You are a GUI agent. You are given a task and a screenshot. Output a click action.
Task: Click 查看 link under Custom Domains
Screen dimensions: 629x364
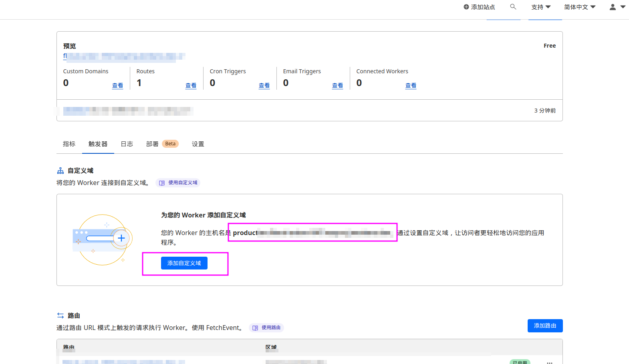click(117, 85)
